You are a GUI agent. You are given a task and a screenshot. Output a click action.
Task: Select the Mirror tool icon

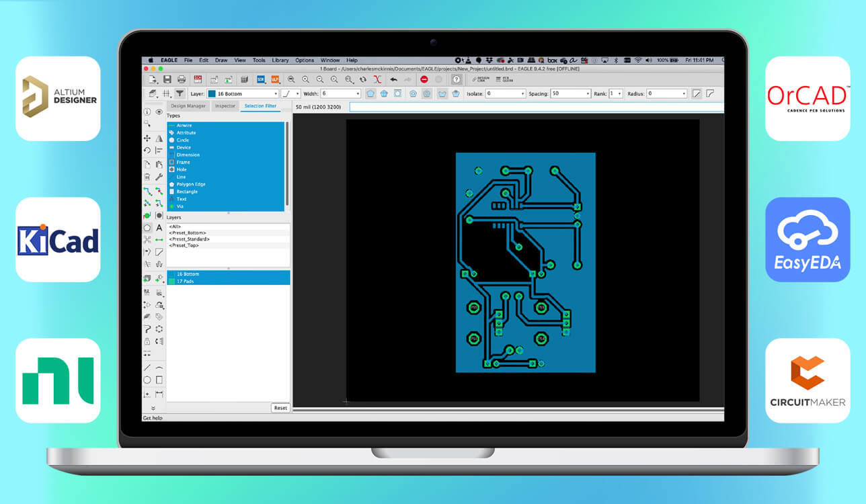pyautogui.click(x=159, y=138)
